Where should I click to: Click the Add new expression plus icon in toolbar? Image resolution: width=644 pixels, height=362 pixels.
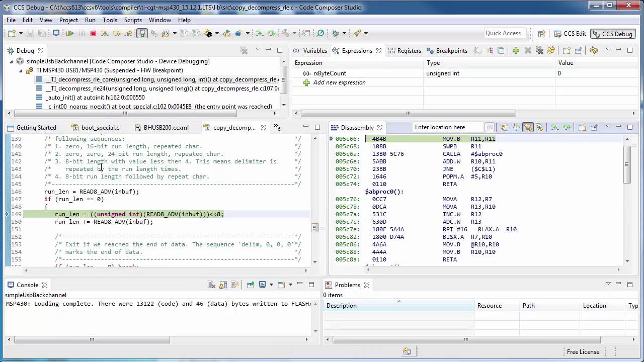point(516,51)
